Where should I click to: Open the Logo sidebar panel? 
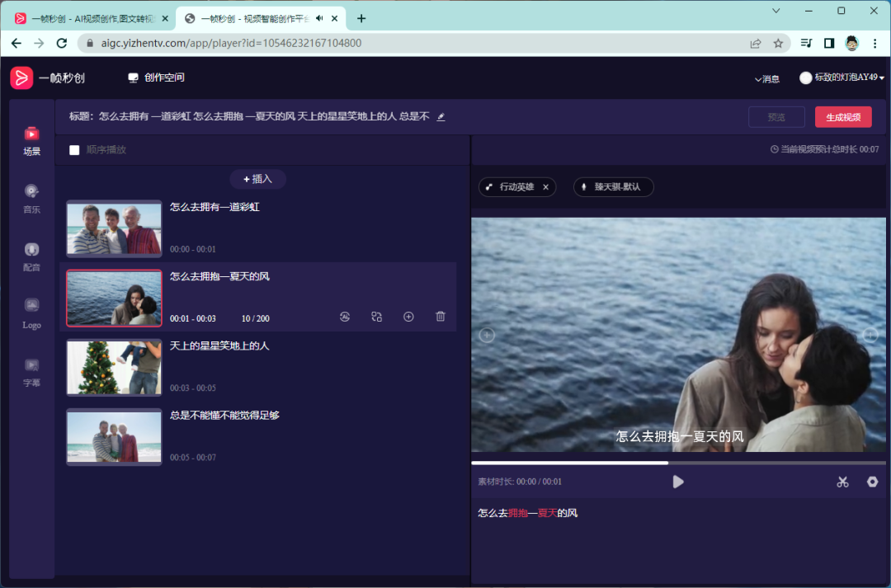coord(31,313)
